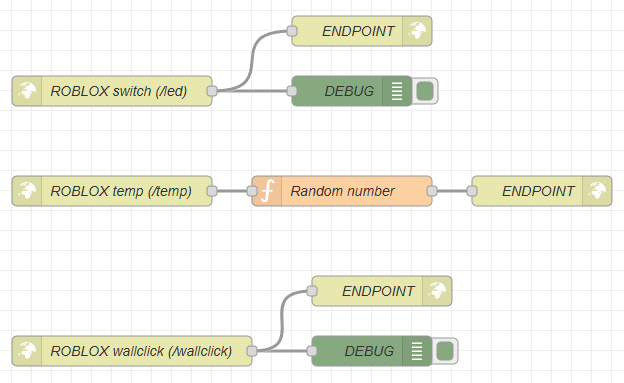Select the ROBLOX wallclick (/wallclick) node label
Viewport: 624px width, 383px height.
click(141, 351)
